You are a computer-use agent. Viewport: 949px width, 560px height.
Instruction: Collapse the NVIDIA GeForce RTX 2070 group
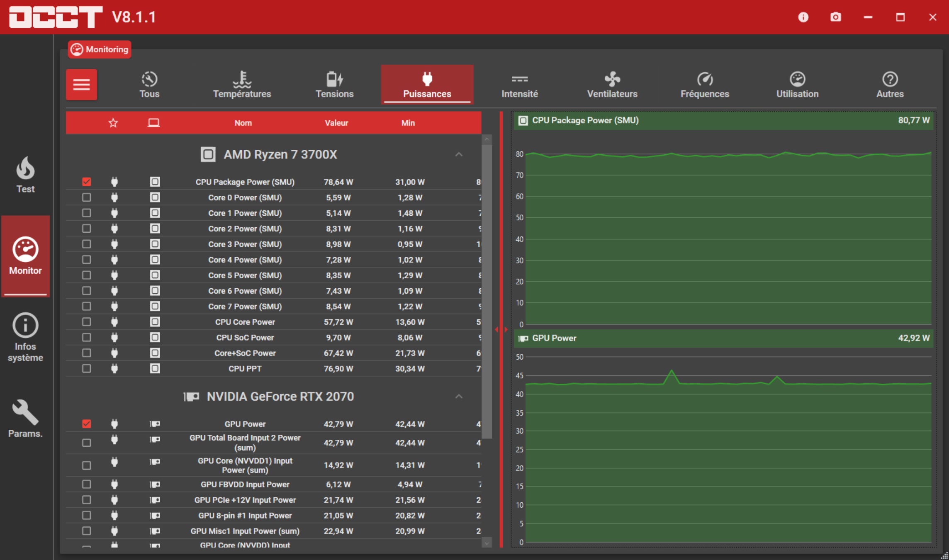(459, 396)
